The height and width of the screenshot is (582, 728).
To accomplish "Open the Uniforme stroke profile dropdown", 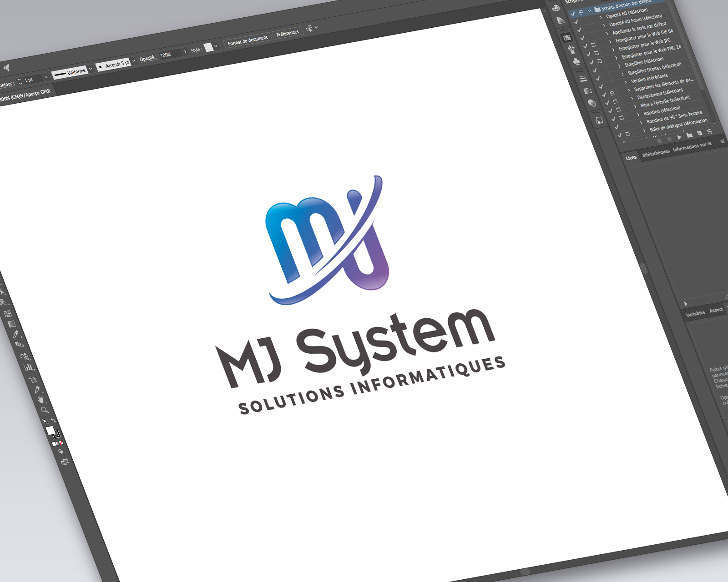I will point(91,69).
